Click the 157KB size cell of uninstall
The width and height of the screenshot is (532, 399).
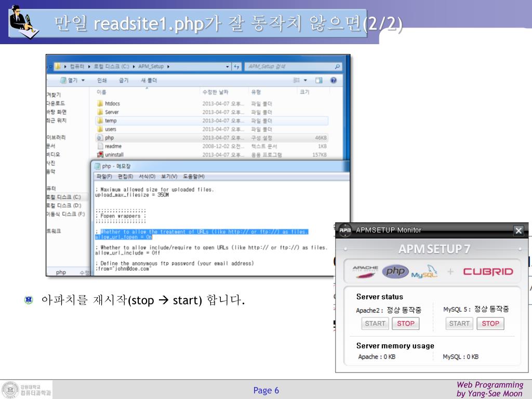[320, 155]
